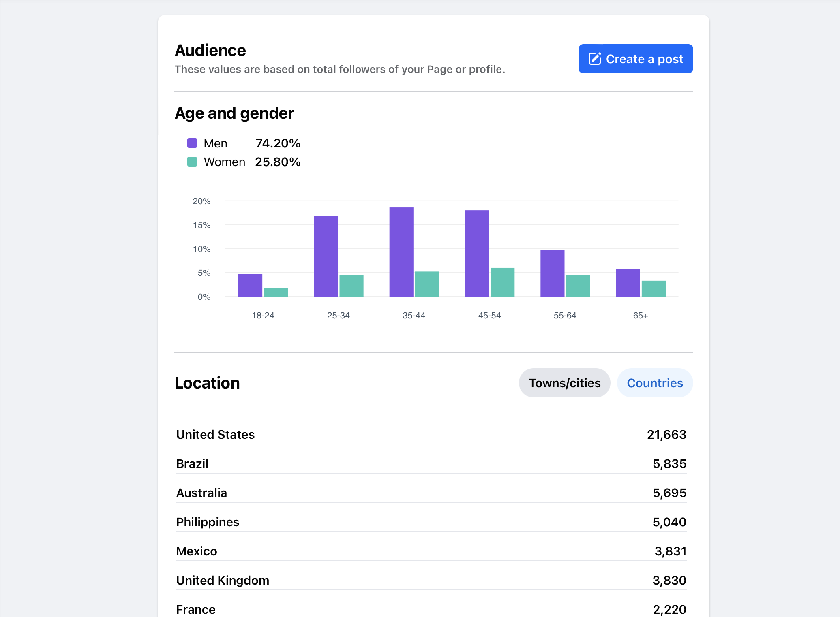The height and width of the screenshot is (617, 840).
Task: Select the Mexico location row
Action: pos(431,551)
